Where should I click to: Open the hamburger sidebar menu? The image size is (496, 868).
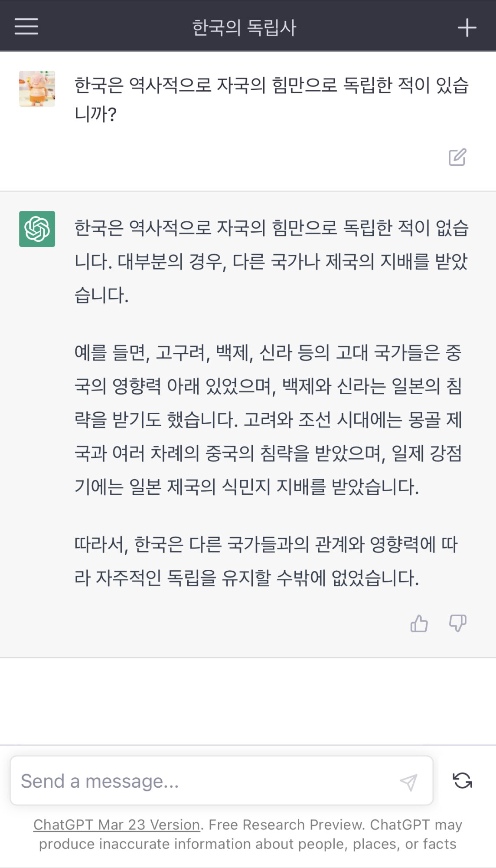pyautogui.click(x=26, y=26)
